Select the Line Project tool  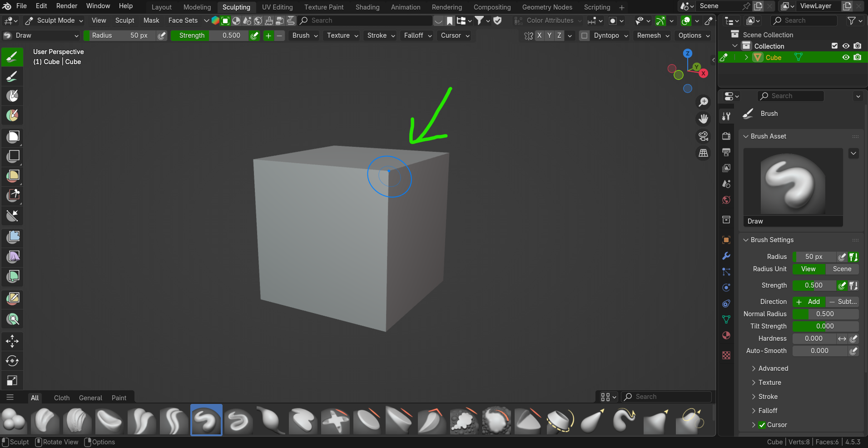[x=12, y=215]
